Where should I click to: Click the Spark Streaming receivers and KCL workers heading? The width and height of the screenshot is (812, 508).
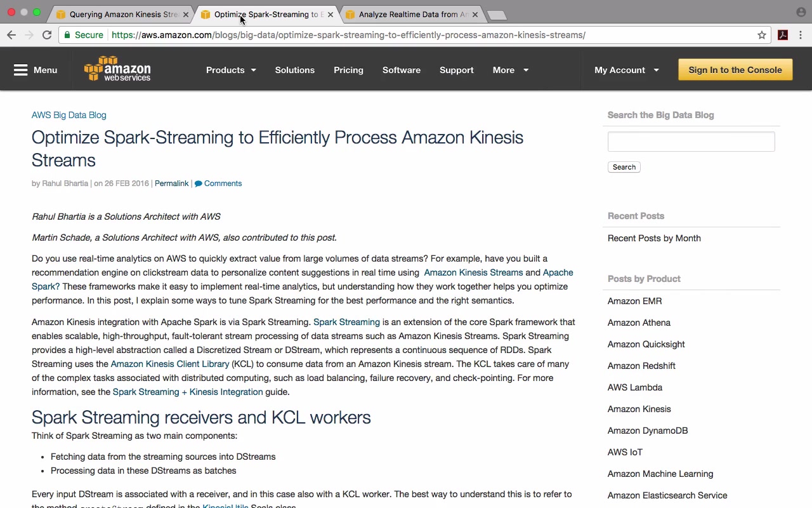[201, 417]
